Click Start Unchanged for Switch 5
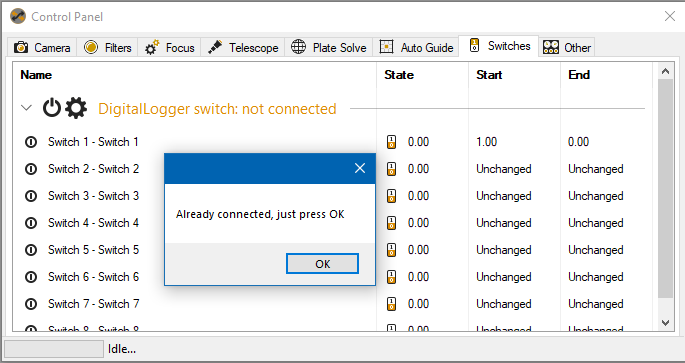 coord(504,250)
